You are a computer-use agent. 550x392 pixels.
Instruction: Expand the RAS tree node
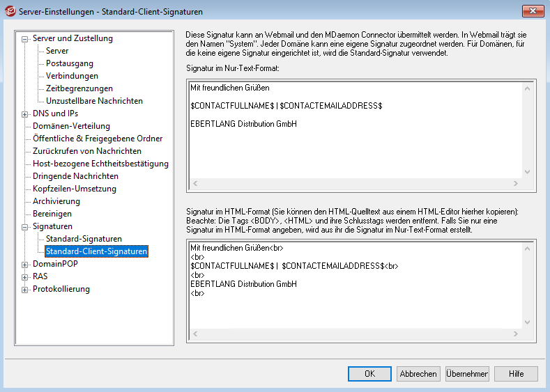(x=26, y=277)
